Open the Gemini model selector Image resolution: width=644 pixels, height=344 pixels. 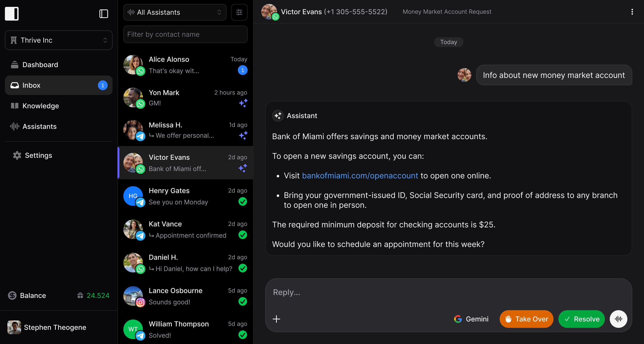tap(471, 319)
